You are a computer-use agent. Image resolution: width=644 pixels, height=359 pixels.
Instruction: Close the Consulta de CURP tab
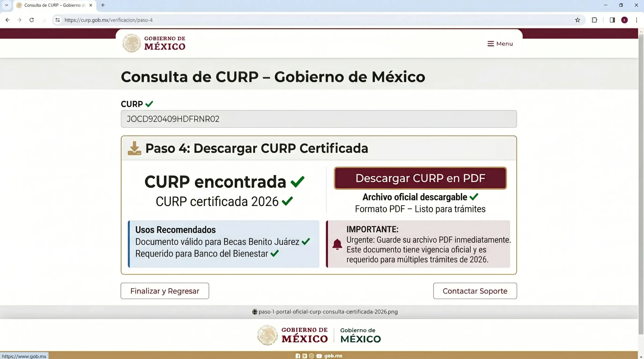click(91, 5)
